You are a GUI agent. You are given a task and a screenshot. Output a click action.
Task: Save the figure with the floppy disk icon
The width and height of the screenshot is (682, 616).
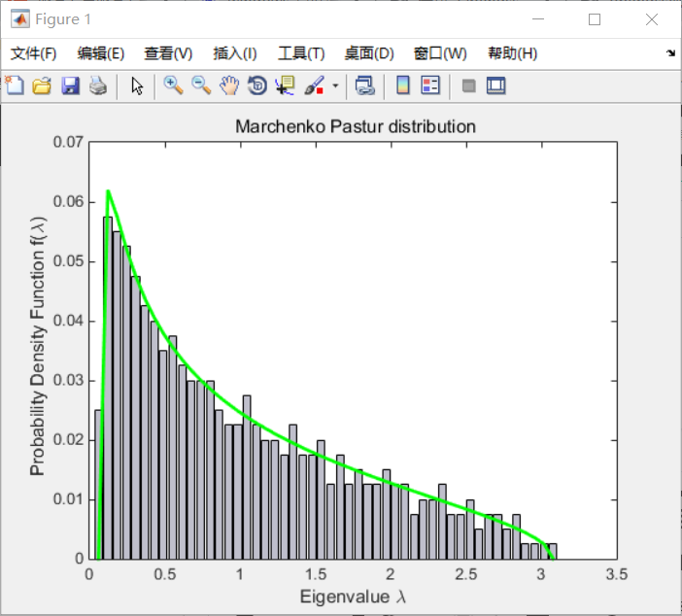[x=70, y=86]
